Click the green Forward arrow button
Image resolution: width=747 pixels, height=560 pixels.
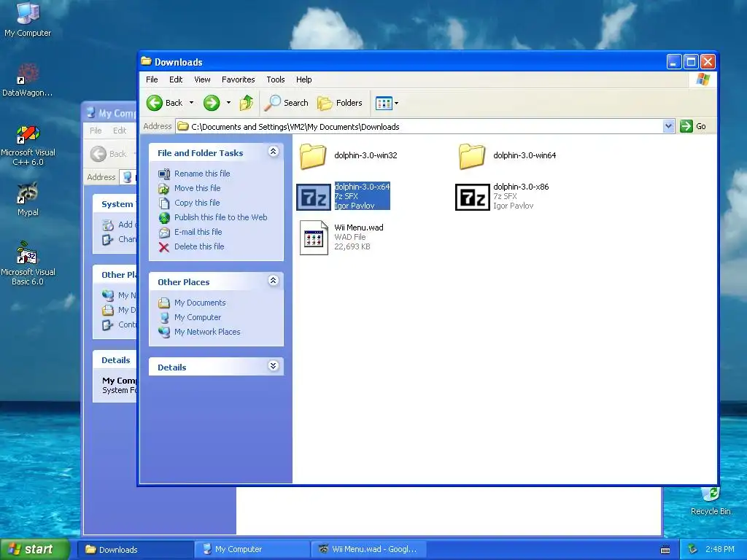tap(212, 103)
